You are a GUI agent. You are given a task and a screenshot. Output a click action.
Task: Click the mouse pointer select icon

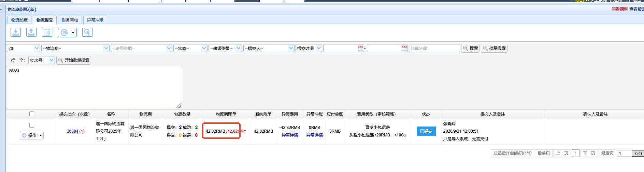tap(87, 32)
